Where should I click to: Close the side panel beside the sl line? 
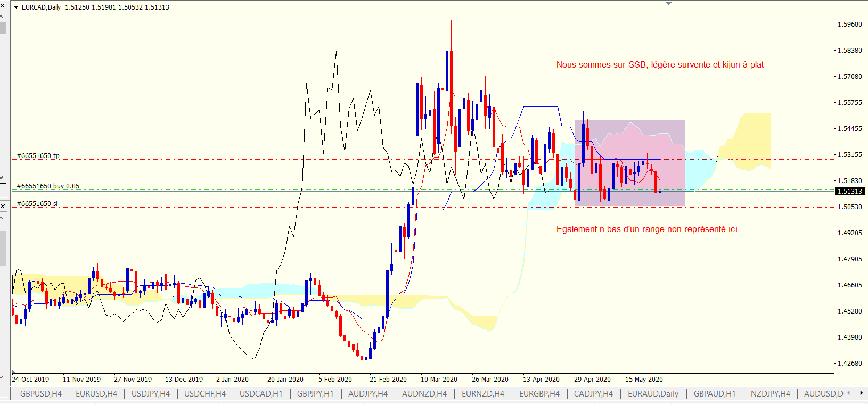click(x=3, y=206)
